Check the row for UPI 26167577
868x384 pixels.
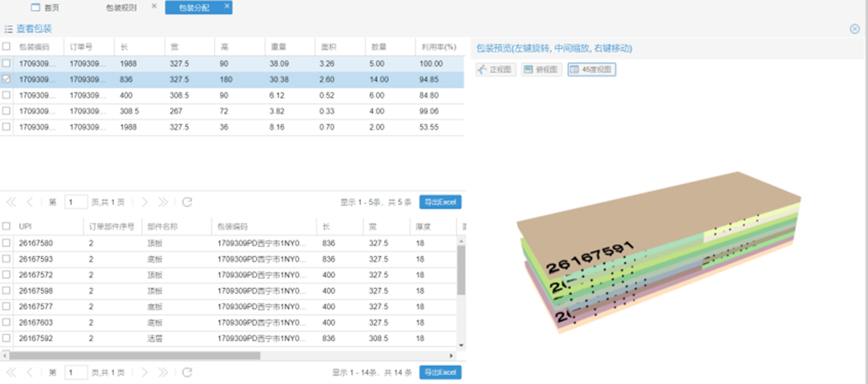(6, 307)
